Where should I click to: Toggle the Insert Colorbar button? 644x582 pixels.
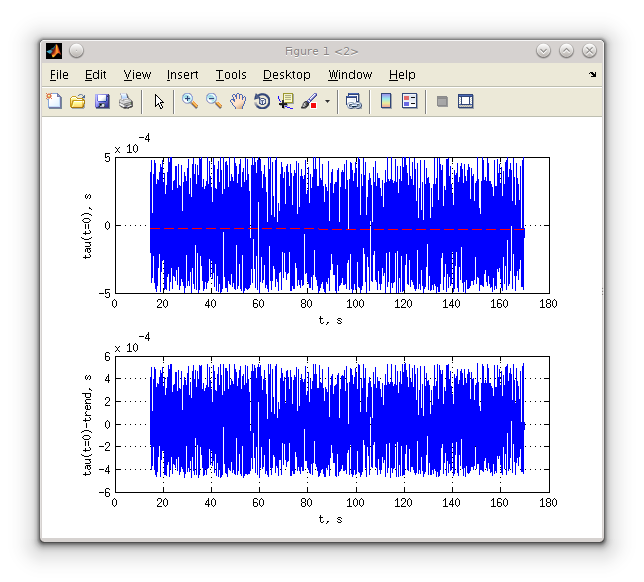click(385, 101)
